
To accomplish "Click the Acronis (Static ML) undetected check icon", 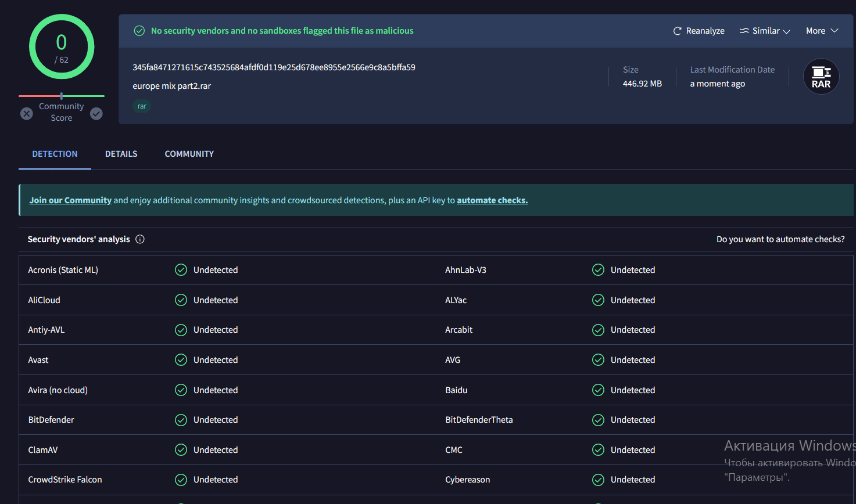I will pyautogui.click(x=181, y=270).
